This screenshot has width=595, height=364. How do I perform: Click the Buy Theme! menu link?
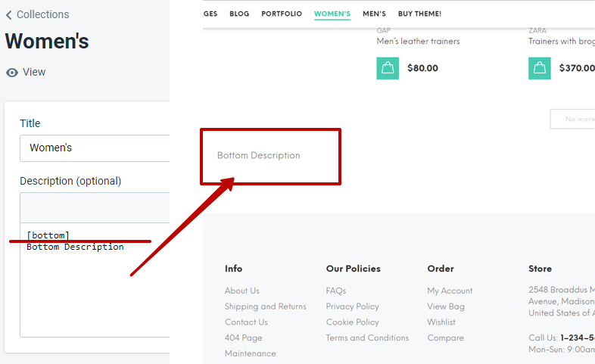point(419,14)
